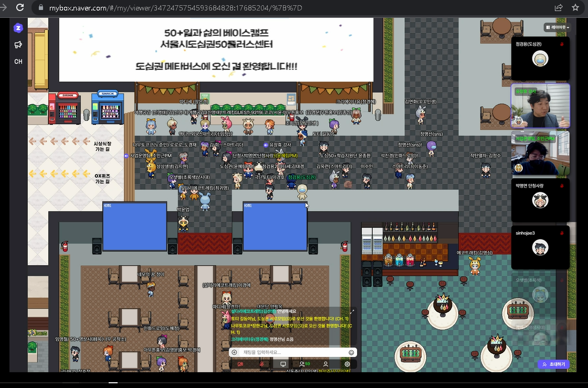This screenshot has height=388, width=588.
Task: Click the muted mic icon on 정검용(도심권) tile
Action: [562, 44]
